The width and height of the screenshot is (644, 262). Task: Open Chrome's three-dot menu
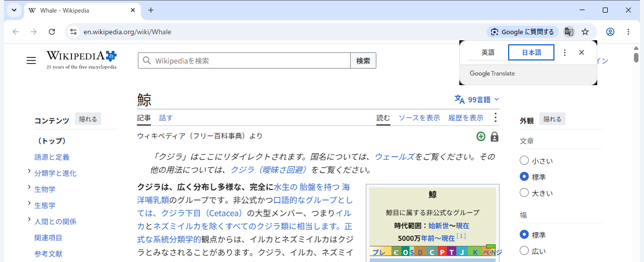click(x=628, y=32)
